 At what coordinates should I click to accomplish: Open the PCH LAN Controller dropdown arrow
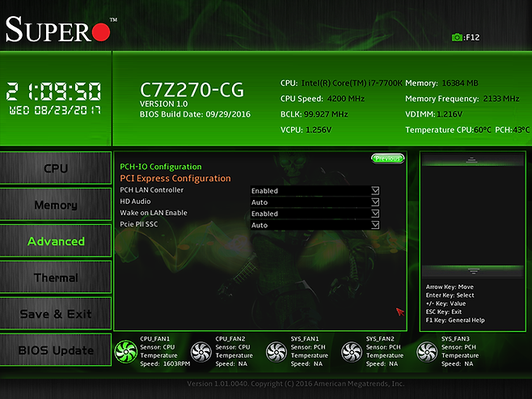click(x=375, y=190)
